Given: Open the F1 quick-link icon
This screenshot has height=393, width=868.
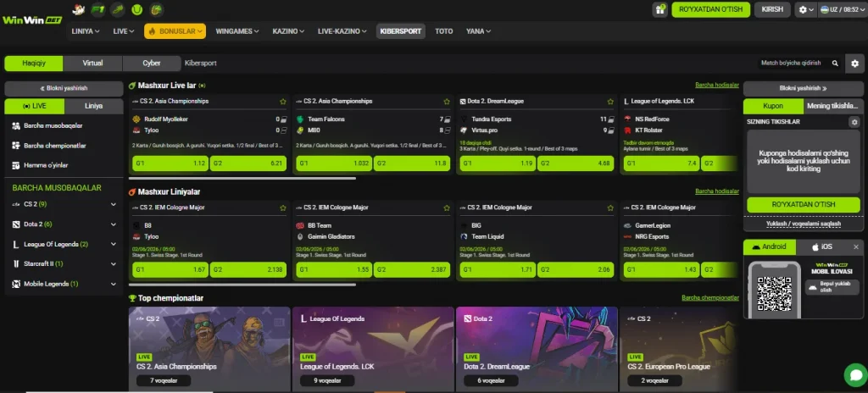Looking at the screenshot, I should click(98, 9).
